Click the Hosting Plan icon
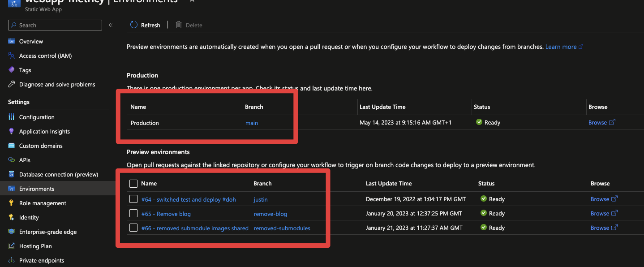The height and width of the screenshot is (267, 644). [12, 246]
